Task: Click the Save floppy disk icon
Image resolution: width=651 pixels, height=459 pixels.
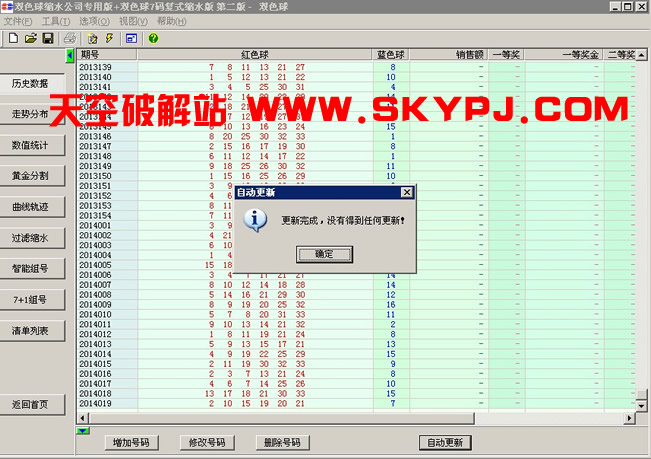Action: coord(47,38)
